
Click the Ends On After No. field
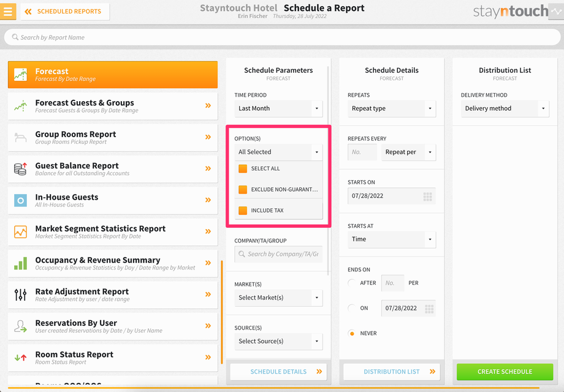coord(393,283)
